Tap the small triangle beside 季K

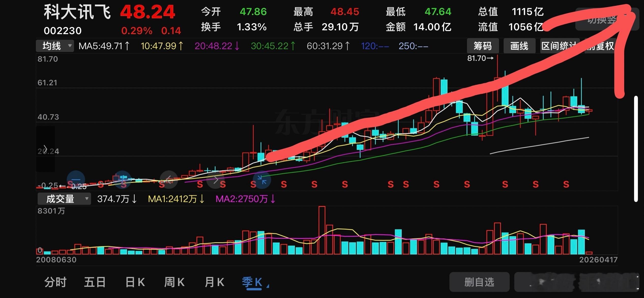click(268, 287)
